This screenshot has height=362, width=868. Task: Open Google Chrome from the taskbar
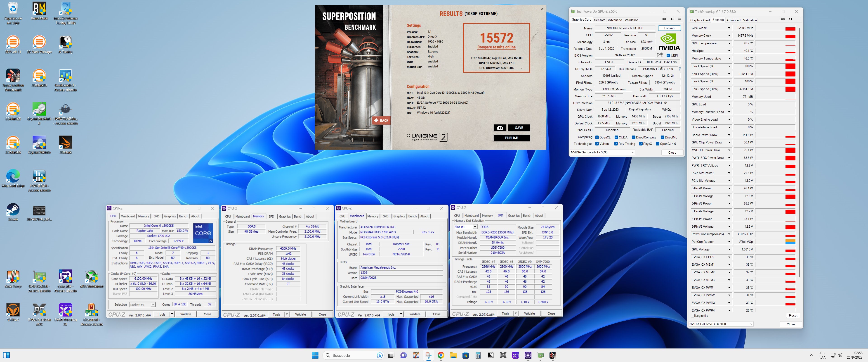coord(441,355)
